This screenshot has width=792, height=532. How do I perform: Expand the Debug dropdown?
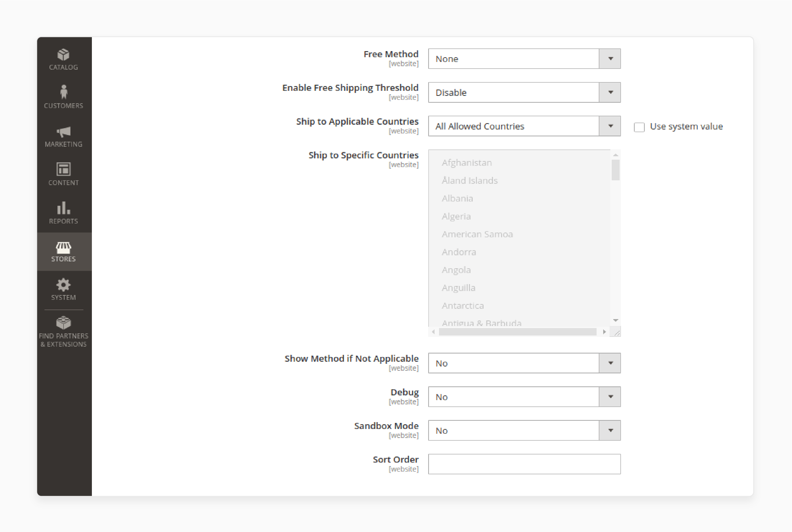524,397
